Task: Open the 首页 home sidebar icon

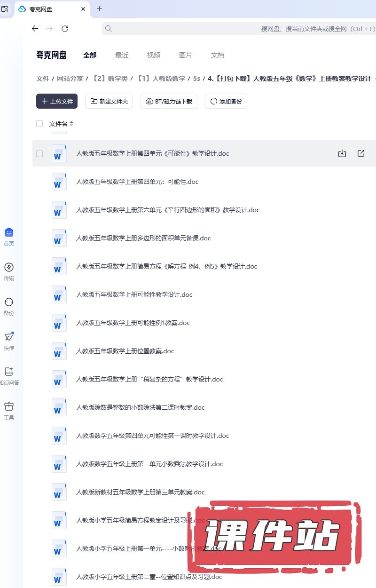Action: (x=9, y=233)
